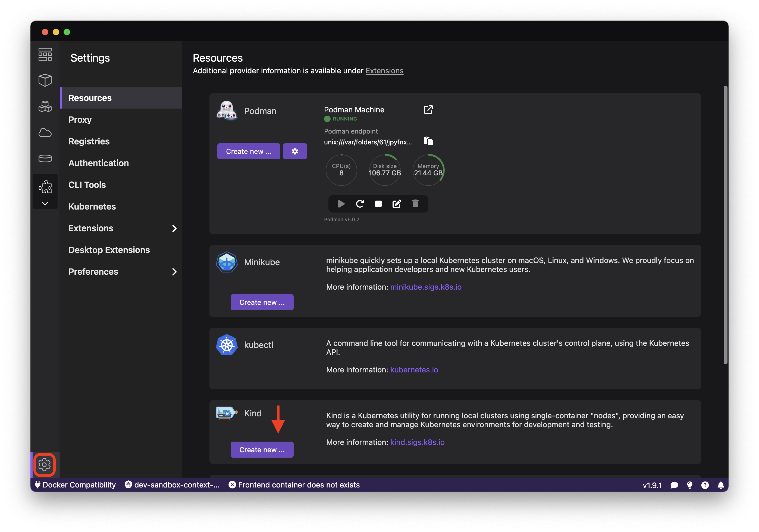Click dev-sandbox-context Kubernetes context in status bar

[x=172, y=485]
